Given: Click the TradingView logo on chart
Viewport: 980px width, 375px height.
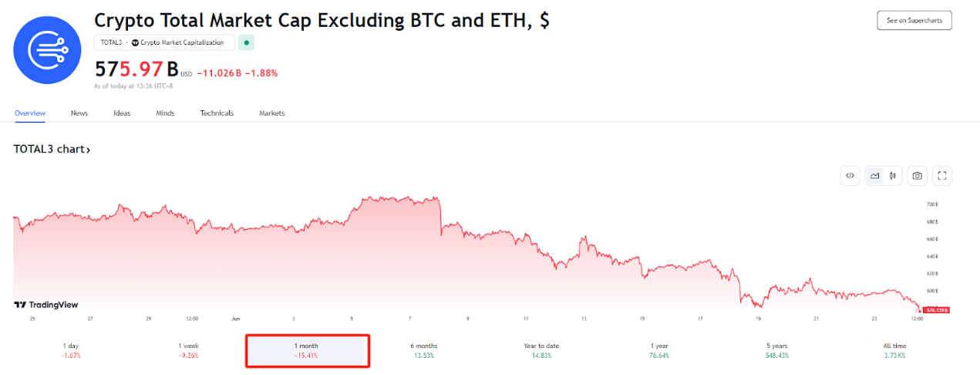Looking at the screenshot, I should (46, 305).
